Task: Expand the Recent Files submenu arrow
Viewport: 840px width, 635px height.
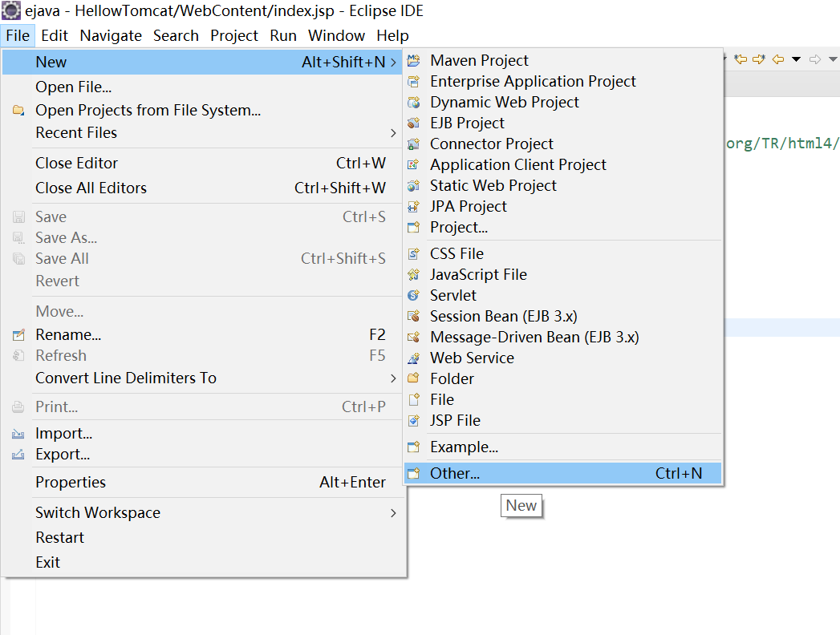Action: (393, 133)
